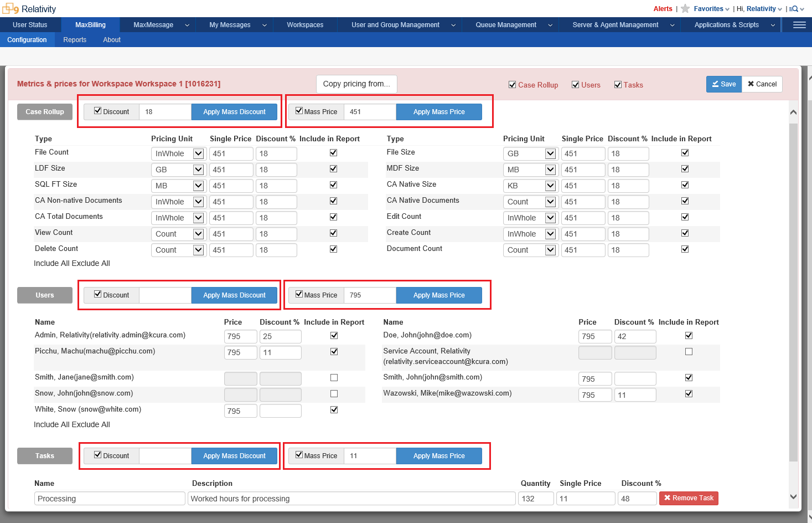Open Copy pricing from dialog
Image resolution: width=812 pixels, height=523 pixels.
[x=356, y=84]
